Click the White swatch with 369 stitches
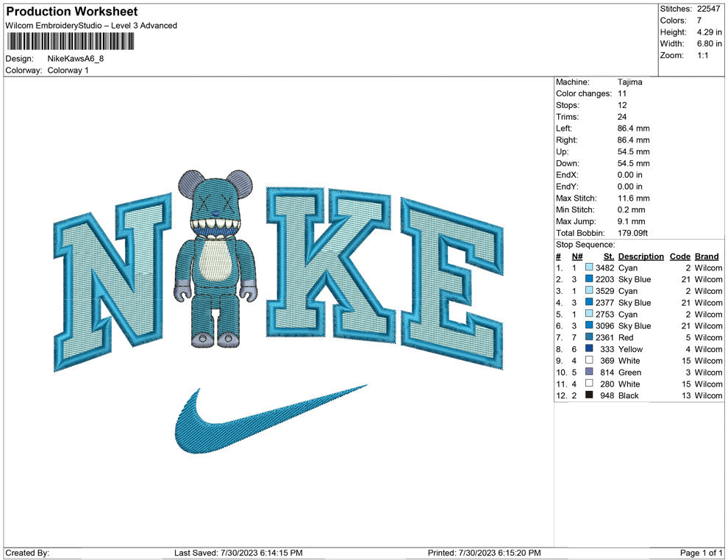 [589, 360]
